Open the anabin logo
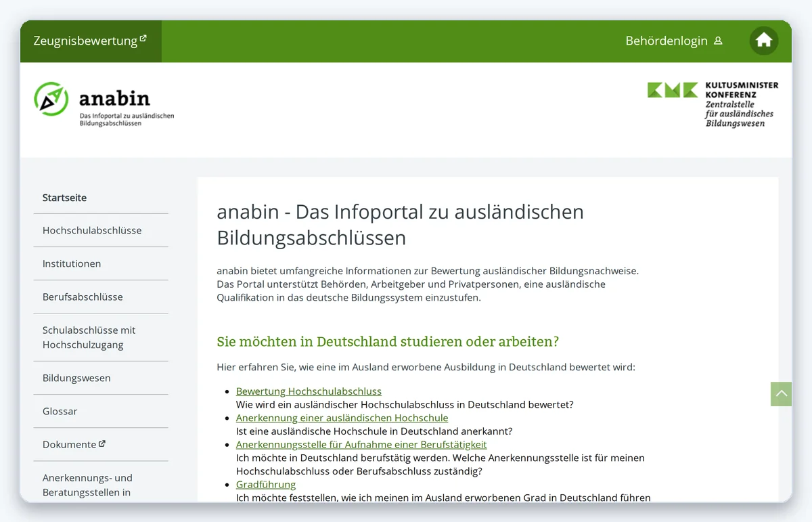Image resolution: width=812 pixels, height=522 pixels. tap(104, 104)
